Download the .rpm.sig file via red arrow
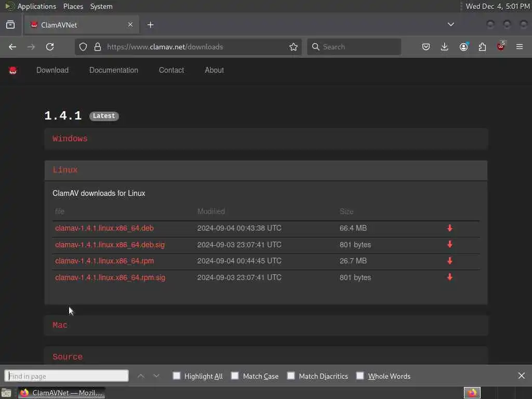532x399 pixels. [x=450, y=277]
